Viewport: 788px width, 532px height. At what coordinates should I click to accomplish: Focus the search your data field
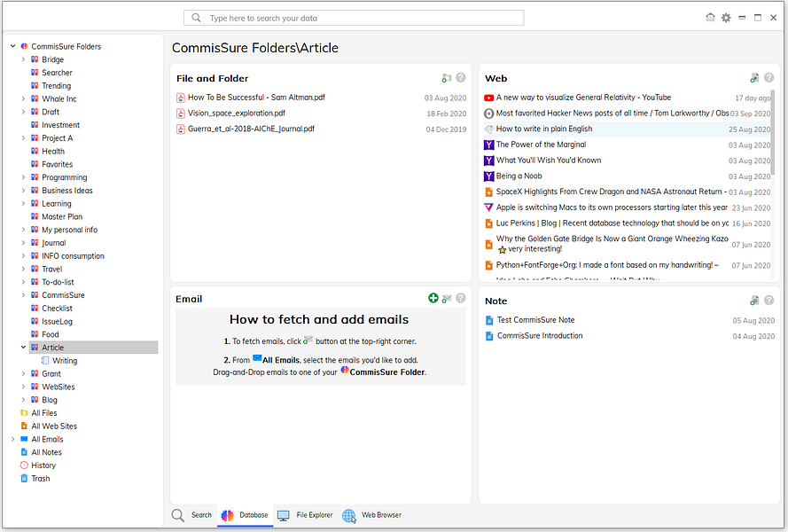pos(354,18)
